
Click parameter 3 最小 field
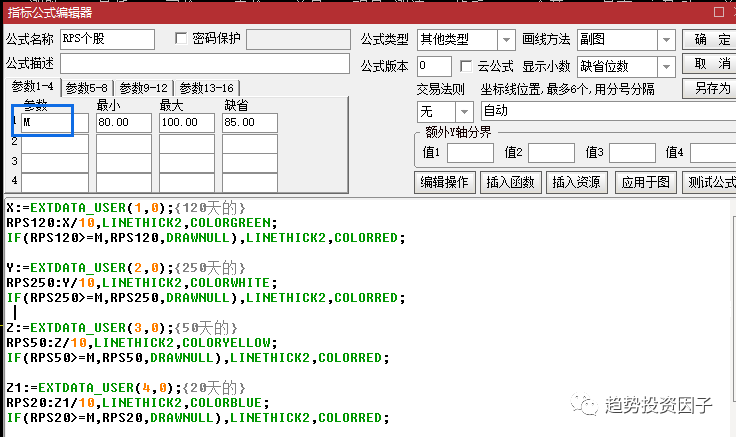(124, 162)
